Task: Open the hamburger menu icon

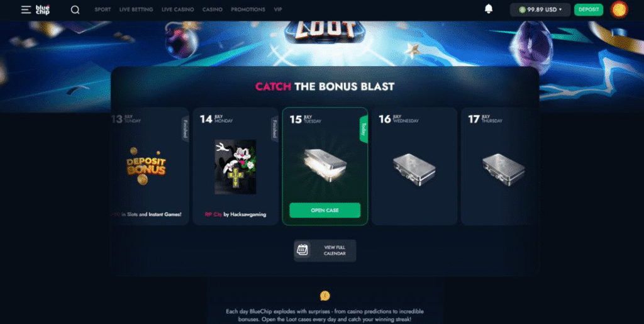Action: (x=26, y=10)
